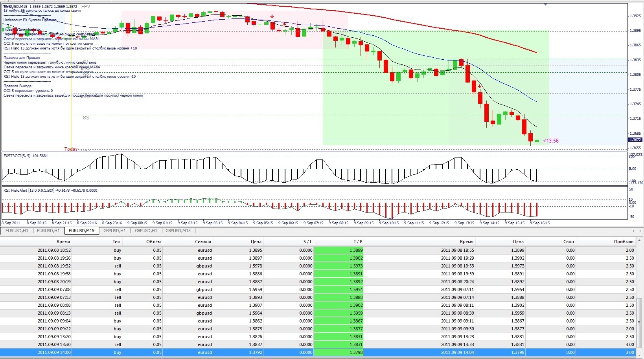The image size is (644, 359).
Task: Click close time 2011.09.09 14:04
Action: point(457,352)
